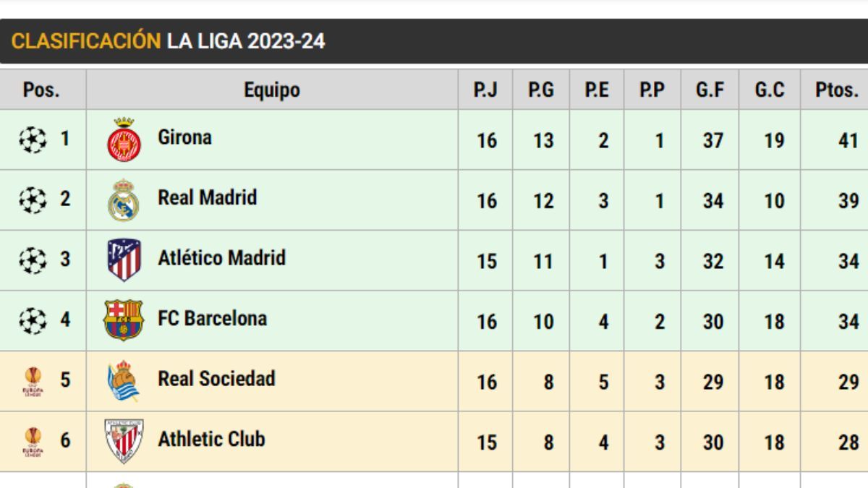
Task: Click the Equipo column header
Action: point(271,90)
